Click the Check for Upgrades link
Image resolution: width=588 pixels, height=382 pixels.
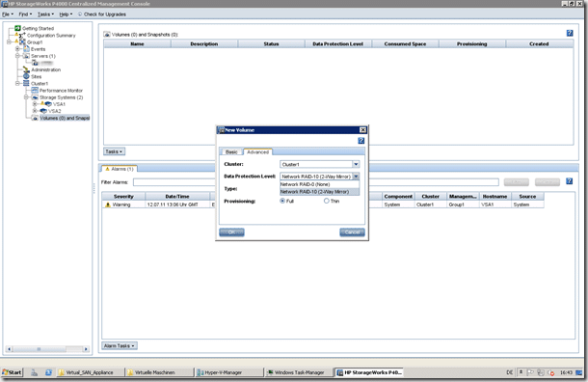pos(105,14)
